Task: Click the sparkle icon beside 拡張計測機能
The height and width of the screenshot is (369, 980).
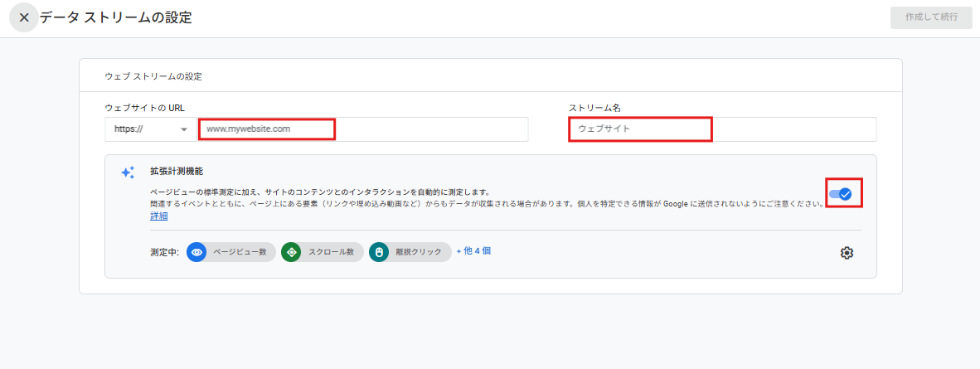Action: 128,172
